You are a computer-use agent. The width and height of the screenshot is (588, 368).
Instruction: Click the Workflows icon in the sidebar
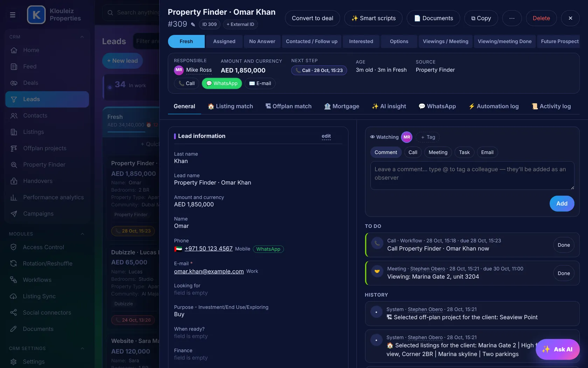coord(14,280)
